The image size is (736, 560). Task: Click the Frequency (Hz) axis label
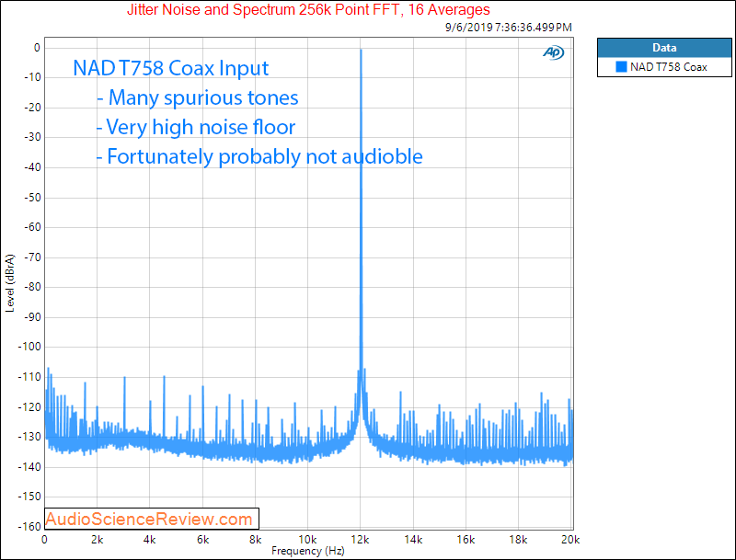click(x=308, y=551)
